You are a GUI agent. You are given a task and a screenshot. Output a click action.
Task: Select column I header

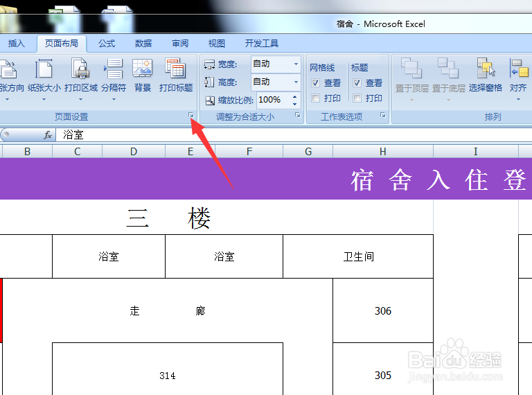476,151
